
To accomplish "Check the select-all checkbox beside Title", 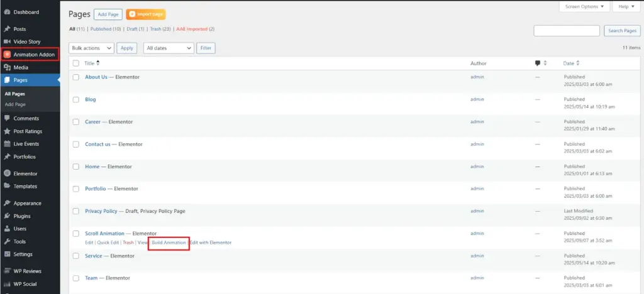I will [76, 63].
